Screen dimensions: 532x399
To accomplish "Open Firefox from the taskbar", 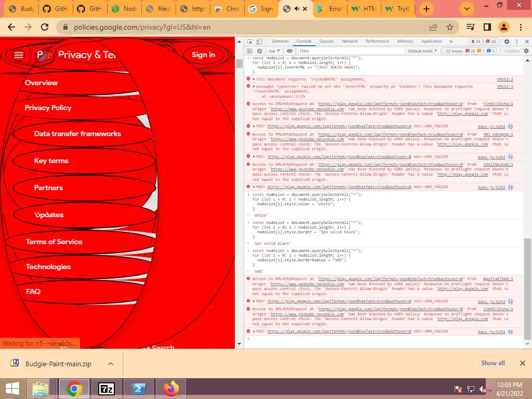I will pyautogui.click(x=170, y=389).
